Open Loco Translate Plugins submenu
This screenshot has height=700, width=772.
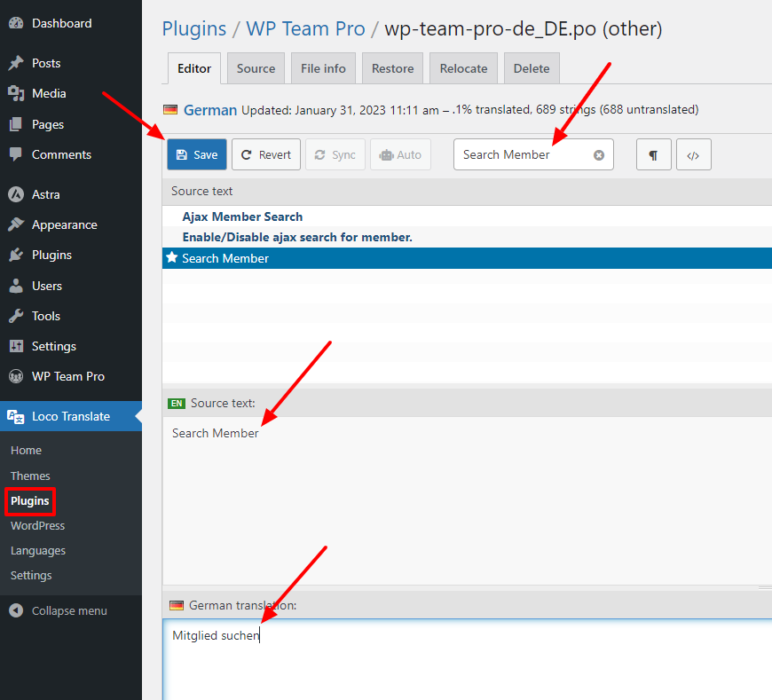coord(30,500)
